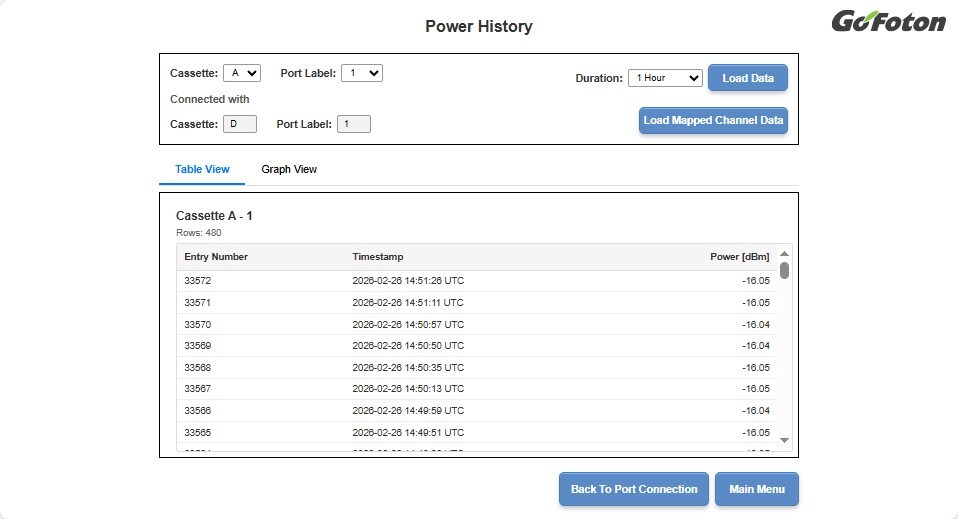The width and height of the screenshot is (958, 519).
Task: Click the table scrollbar up arrow
Action: (784, 253)
